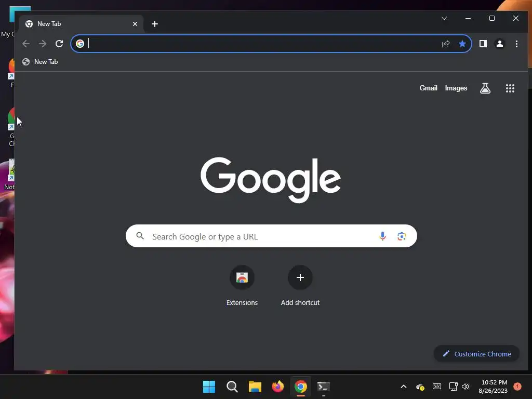
Task: Open a new tab with plus button
Action: [x=155, y=24]
